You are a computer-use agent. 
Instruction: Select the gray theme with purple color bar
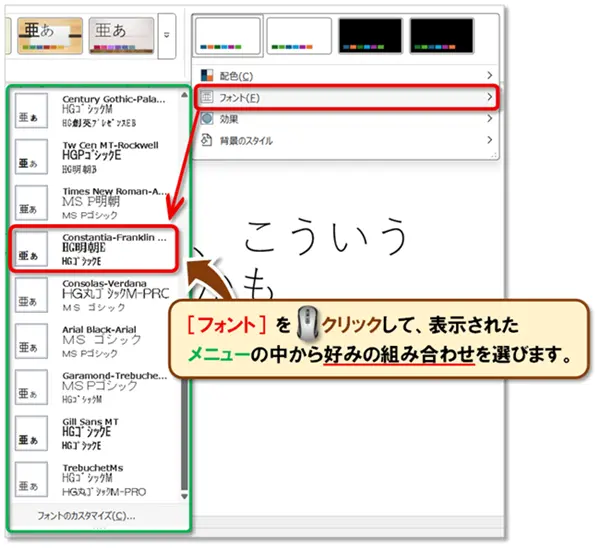pyautogui.click(x=122, y=35)
